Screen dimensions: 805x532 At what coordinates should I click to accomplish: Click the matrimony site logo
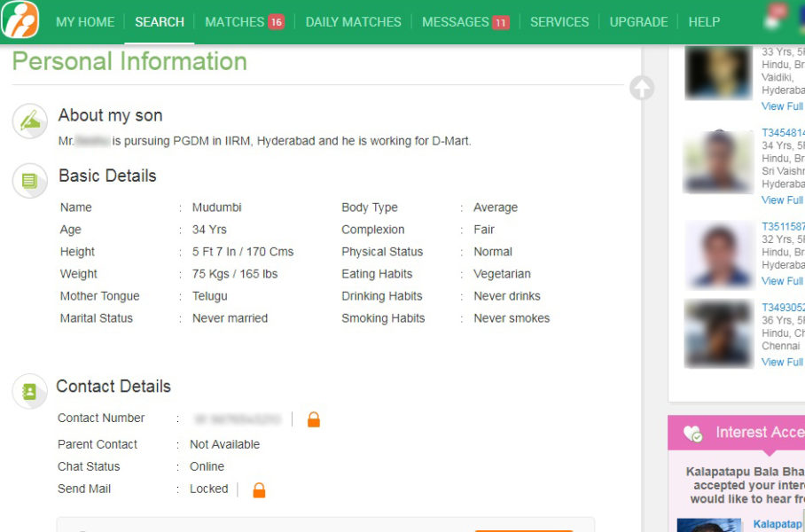20,20
